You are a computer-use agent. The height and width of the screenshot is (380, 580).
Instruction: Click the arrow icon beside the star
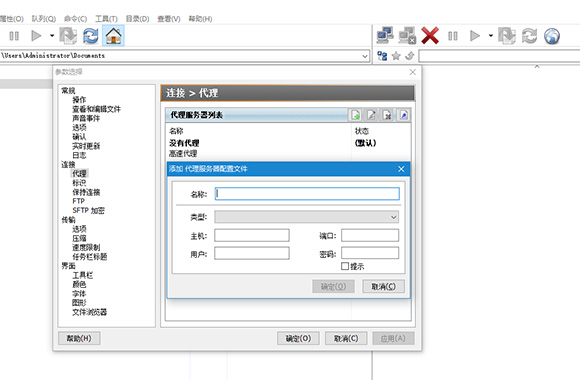click(x=409, y=56)
